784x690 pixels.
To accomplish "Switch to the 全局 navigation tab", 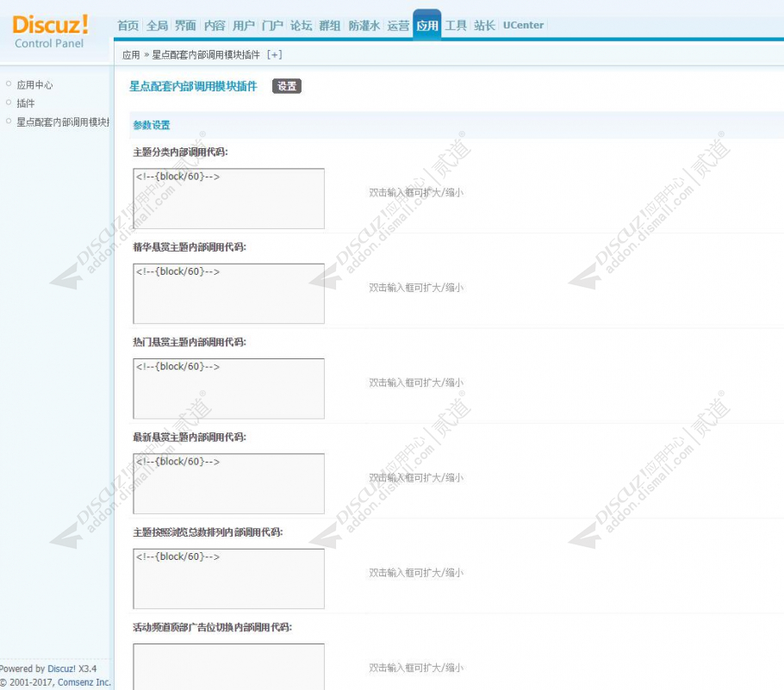I will (157, 26).
